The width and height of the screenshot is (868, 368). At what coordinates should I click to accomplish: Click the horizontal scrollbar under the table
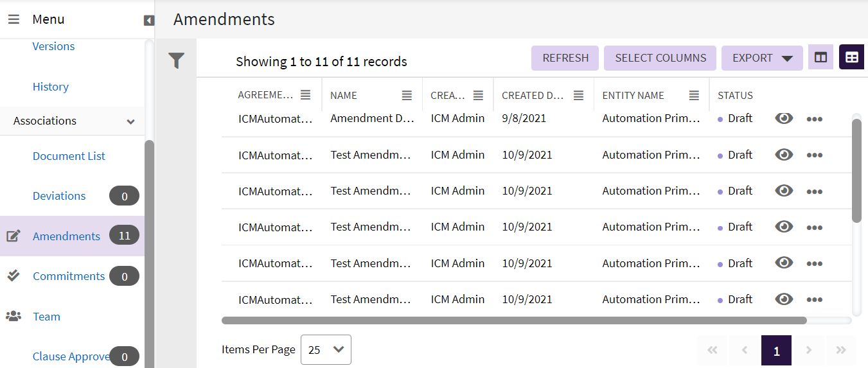pos(514,320)
